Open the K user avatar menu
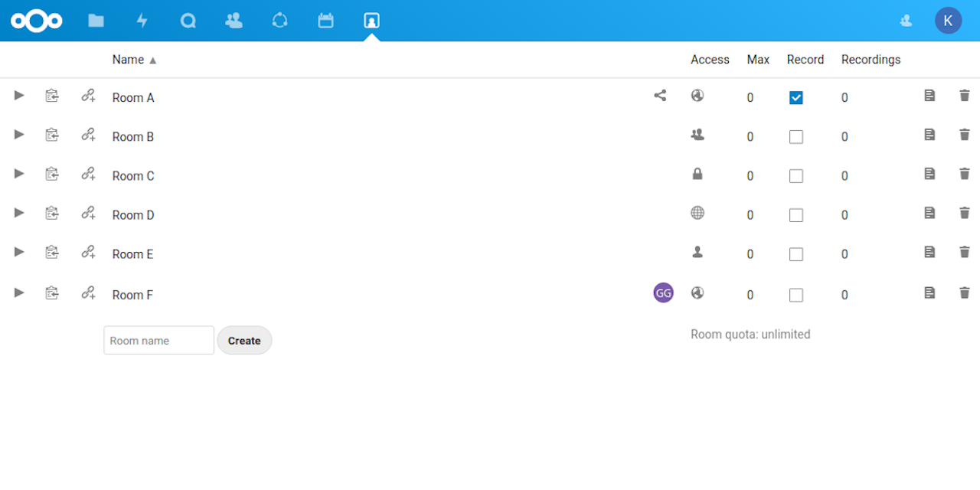Image resolution: width=980 pixels, height=490 pixels. [948, 21]
